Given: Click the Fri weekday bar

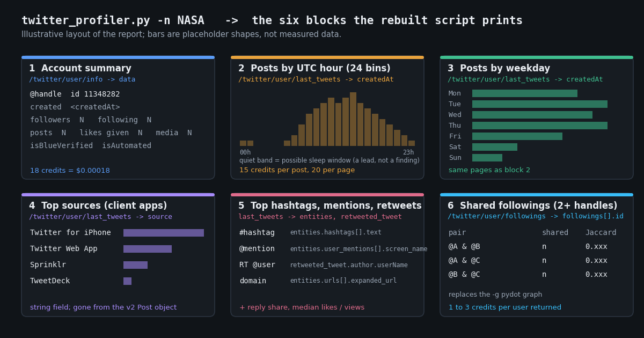Looking at the screenshot, I should (517, 136).
